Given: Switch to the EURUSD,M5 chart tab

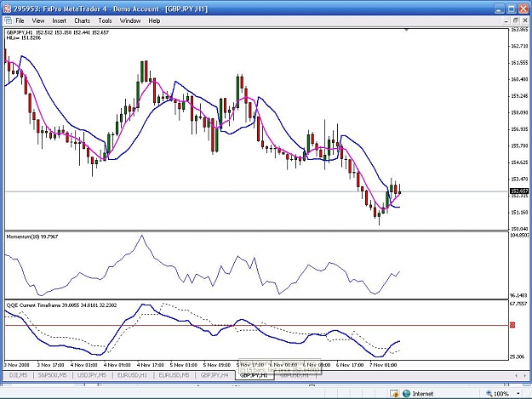Looking at the screenshot, I should pos(174,375).
